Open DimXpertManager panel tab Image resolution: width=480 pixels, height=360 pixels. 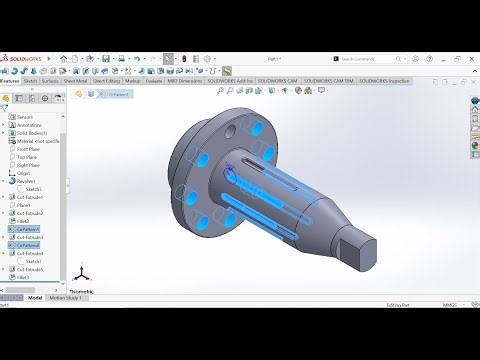[45, 98]
